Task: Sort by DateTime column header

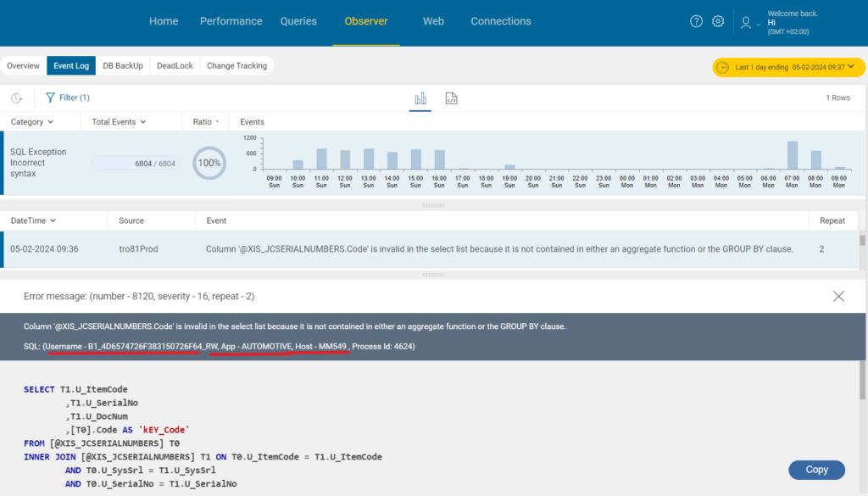Action: 33,220
